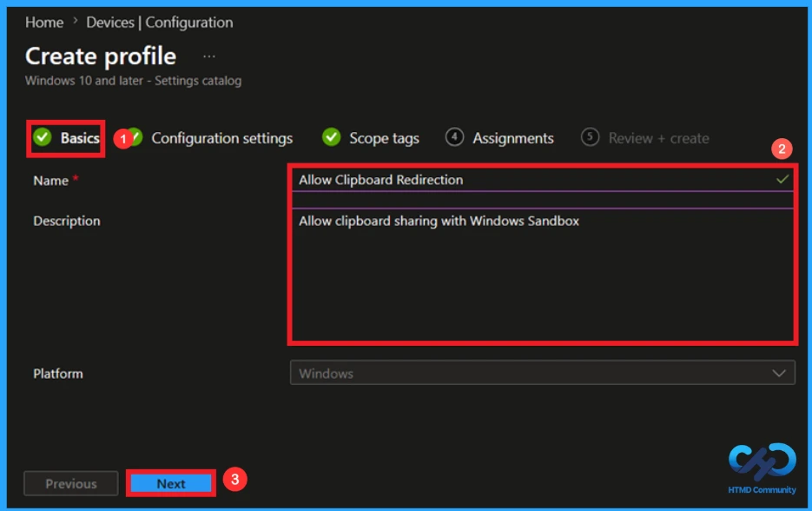Switch to the Basics step tab
The width and height of the screenshot is (812, 511).
[x=66, y=138]
